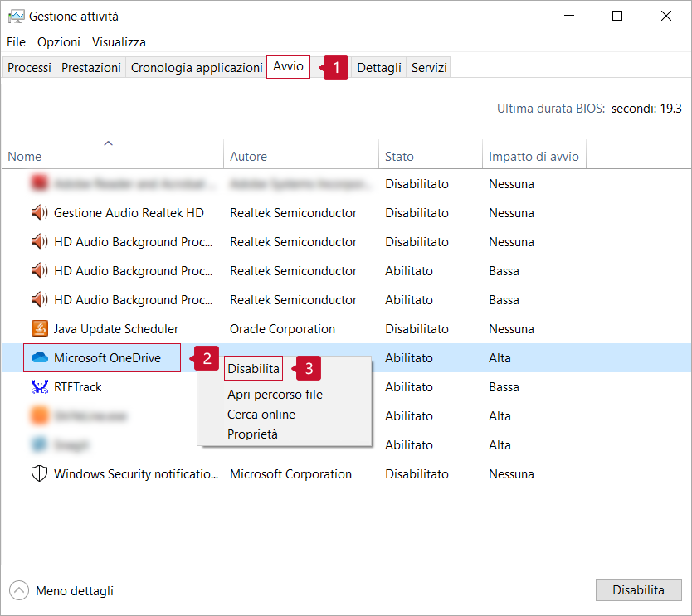Sort by the Nome column header

[x=25, y=156]
